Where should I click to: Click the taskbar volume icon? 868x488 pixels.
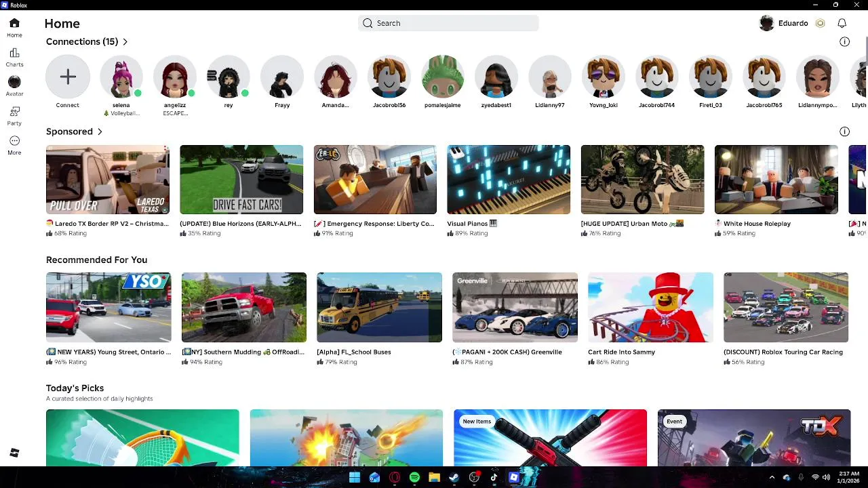click(825, 478)
